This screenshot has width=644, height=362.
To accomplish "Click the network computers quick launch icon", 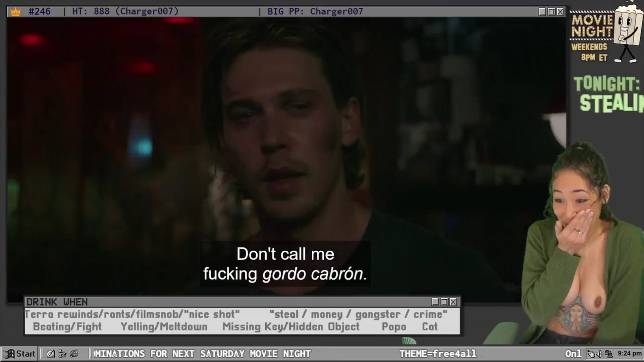I will click(x=62, y=354).
